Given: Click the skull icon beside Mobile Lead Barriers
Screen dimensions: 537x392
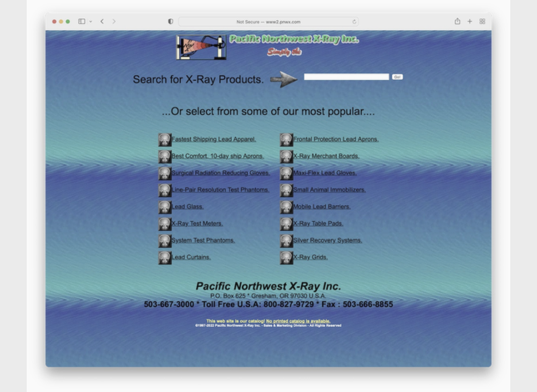Looking at the screenshot, I should click(286, 207).
